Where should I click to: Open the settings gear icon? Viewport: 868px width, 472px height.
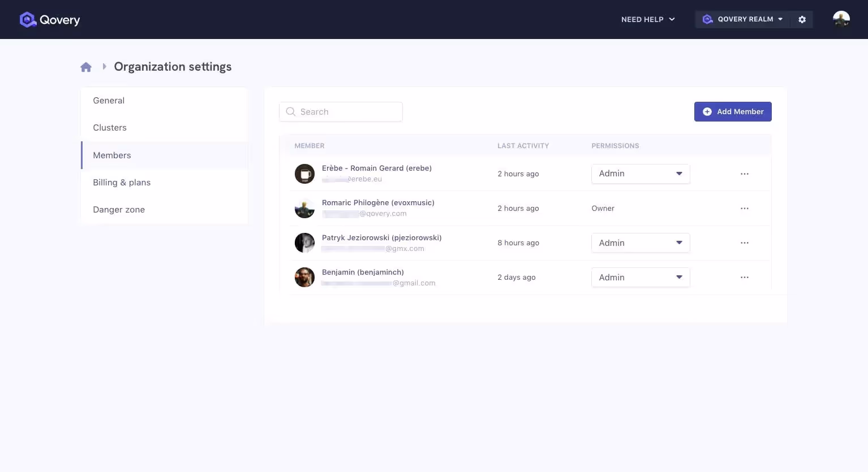tap(802, 19)
